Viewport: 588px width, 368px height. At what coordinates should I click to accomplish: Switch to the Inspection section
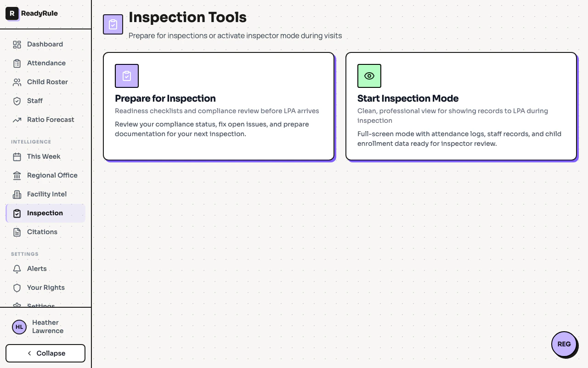(x=45, y=213)
